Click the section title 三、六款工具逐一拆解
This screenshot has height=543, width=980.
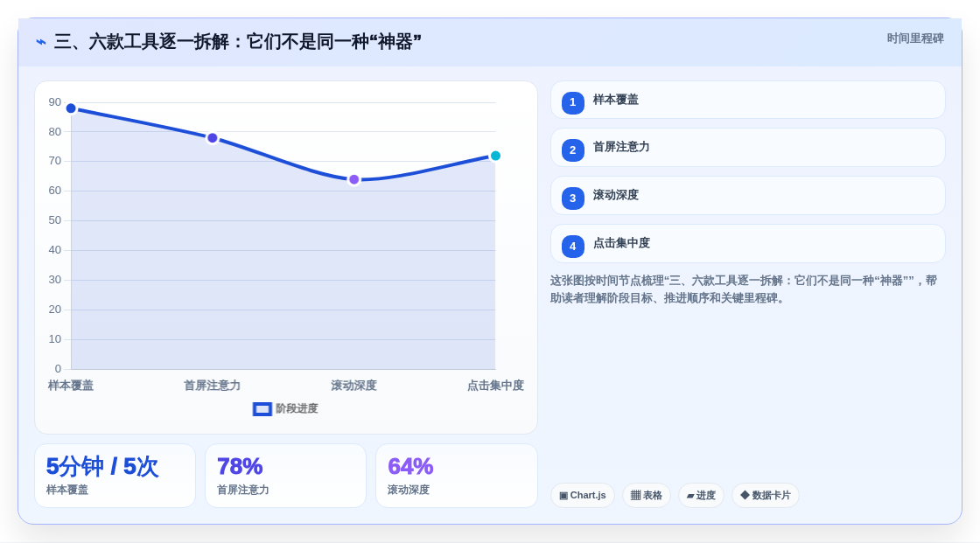(x=237, y=42)
